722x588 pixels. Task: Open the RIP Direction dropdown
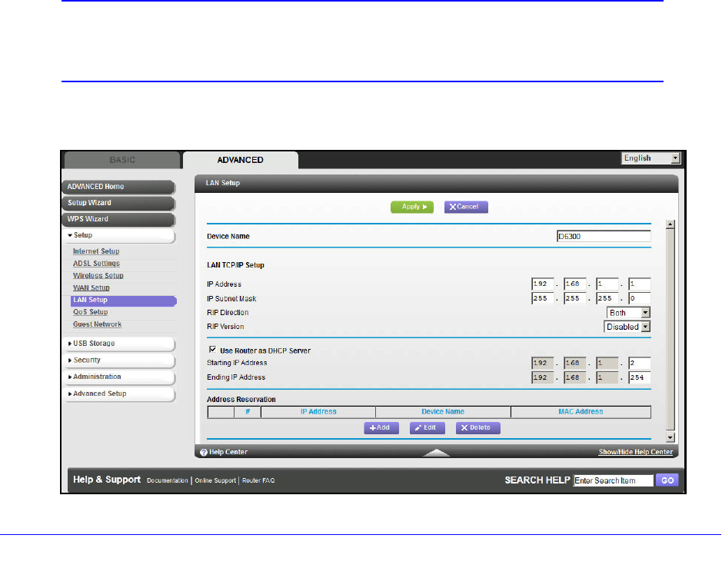pos(628,313)
